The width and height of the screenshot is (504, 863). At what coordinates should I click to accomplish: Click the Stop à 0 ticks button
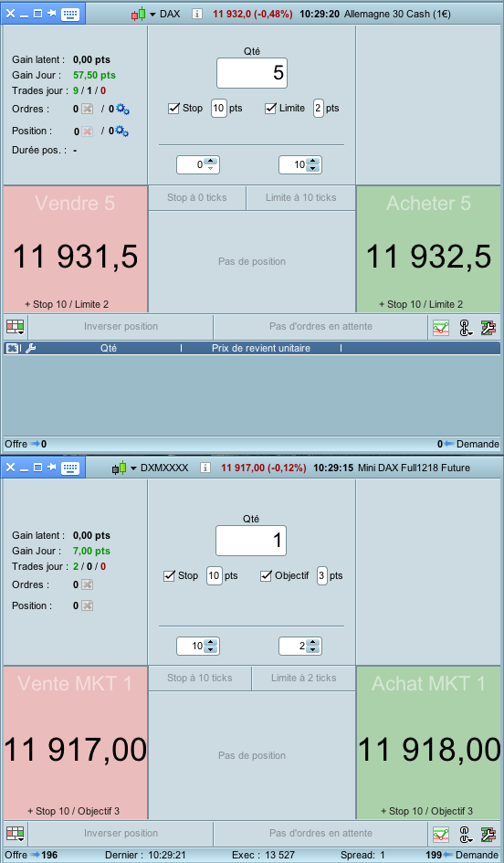(x=197, y=197)
